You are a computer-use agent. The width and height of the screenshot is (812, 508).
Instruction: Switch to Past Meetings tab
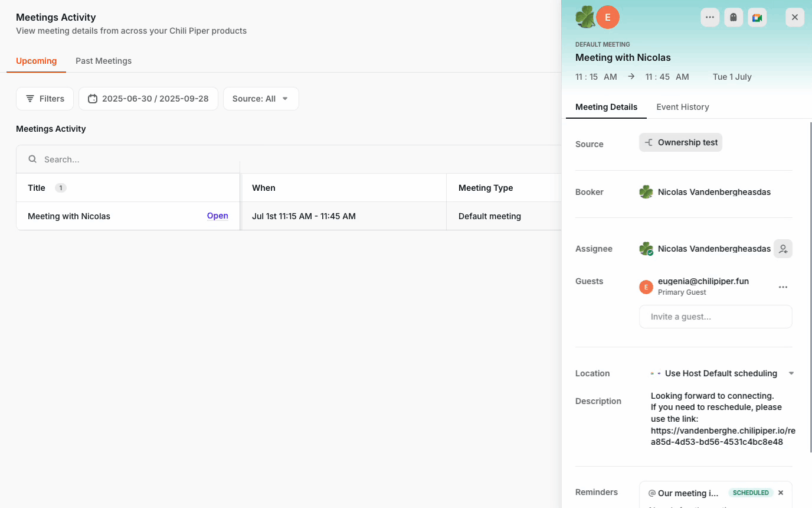point(103,61)
